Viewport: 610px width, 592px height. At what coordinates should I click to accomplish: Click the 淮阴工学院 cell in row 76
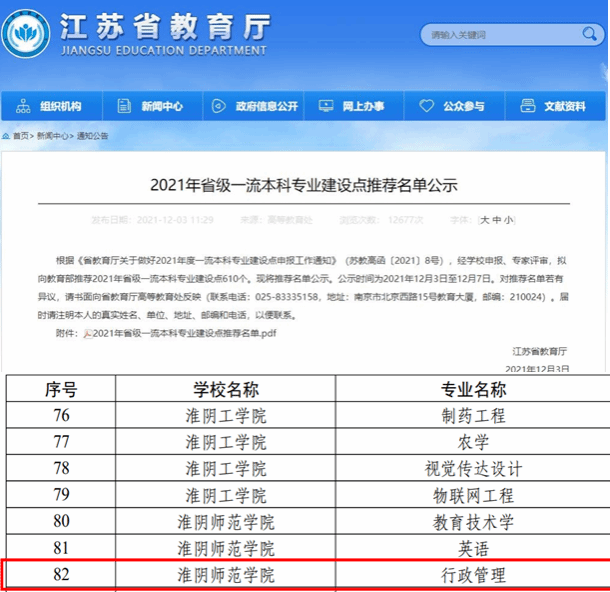coord(226,415)
